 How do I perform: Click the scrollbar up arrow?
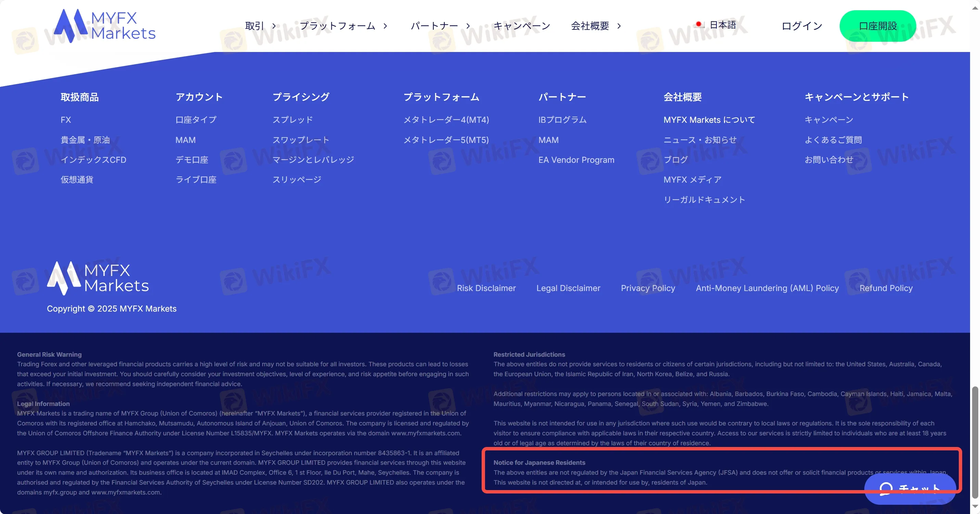click(975, 8)
